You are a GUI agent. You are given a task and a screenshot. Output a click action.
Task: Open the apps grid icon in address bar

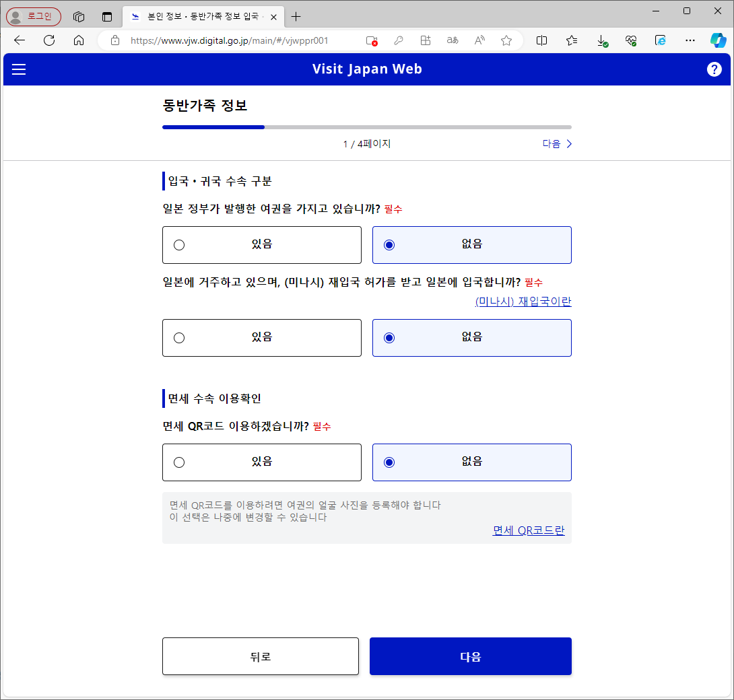(425, 40)
